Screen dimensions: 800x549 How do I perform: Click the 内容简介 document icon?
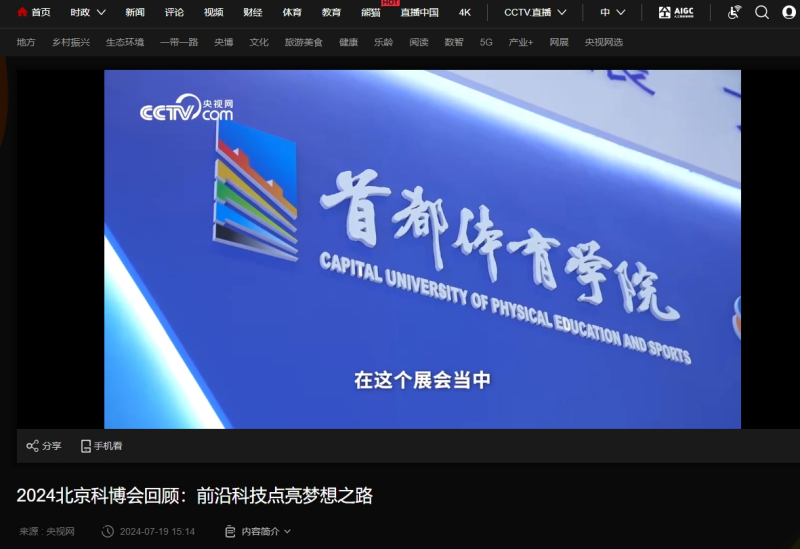pyautogui.click(x=230, y=531)
